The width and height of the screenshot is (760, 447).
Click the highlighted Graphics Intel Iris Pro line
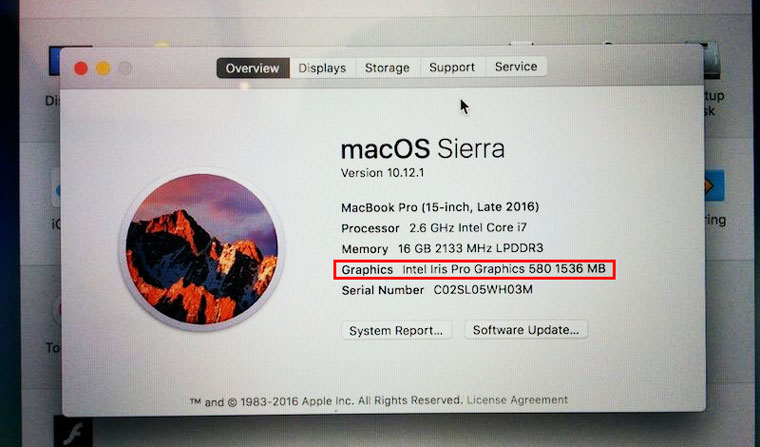pos(474,269)
